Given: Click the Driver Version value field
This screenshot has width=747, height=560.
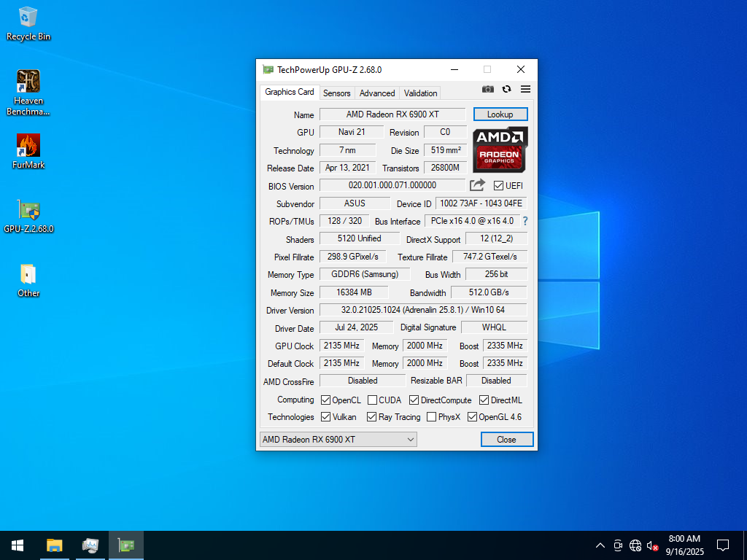Looking at the screenshot, I should 423,310.
